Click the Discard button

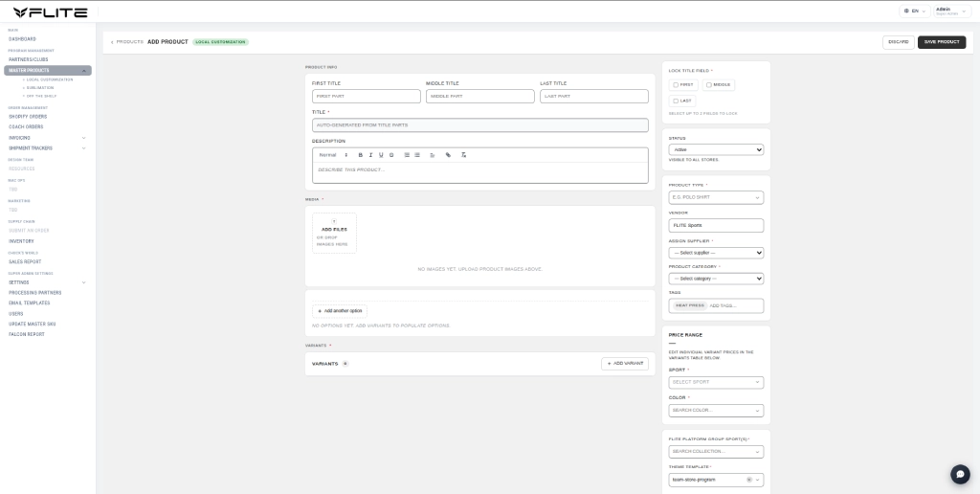click(898, 42)
